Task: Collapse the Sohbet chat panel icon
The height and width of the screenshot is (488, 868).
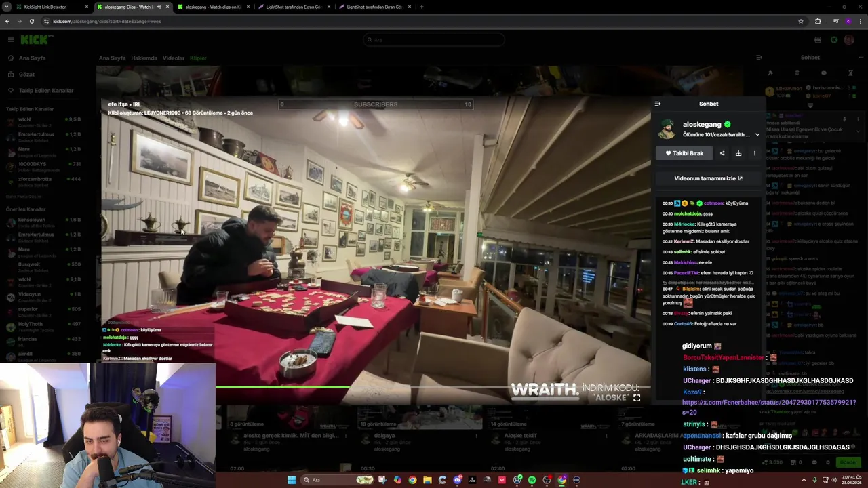Action: click(657, 104)
